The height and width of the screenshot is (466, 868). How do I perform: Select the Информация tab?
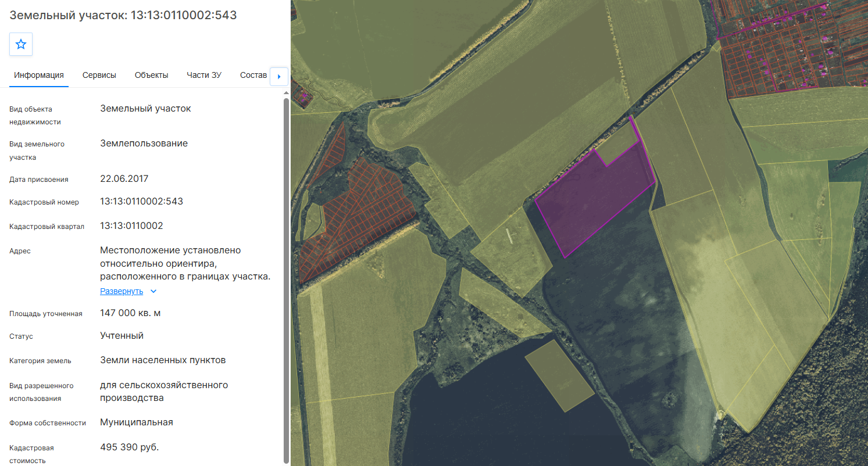(39, 75)
